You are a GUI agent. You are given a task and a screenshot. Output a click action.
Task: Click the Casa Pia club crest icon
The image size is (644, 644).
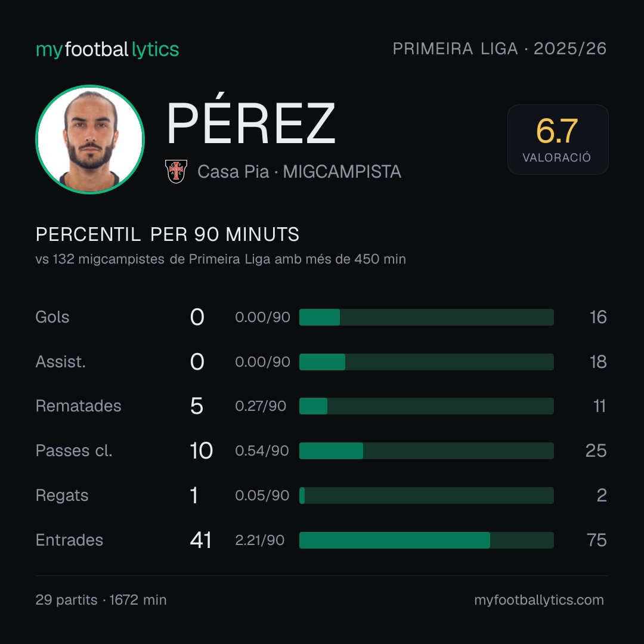pos(176,171)
